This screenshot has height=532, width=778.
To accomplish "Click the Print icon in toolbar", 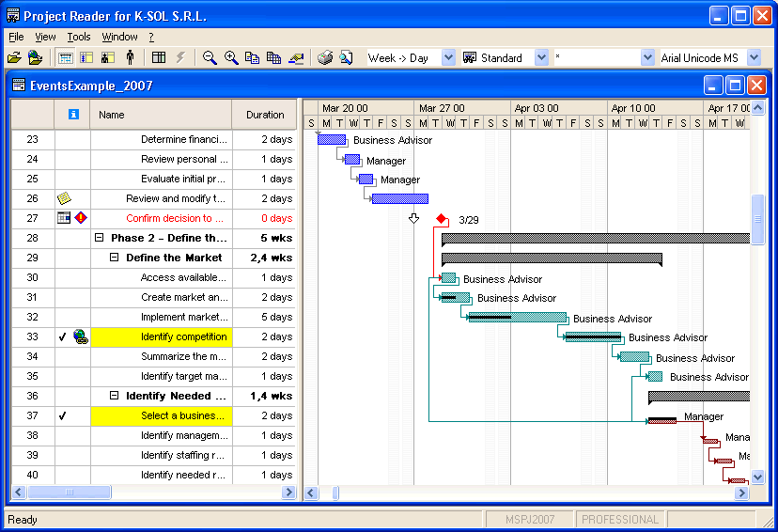I will (x=325, y=58).
